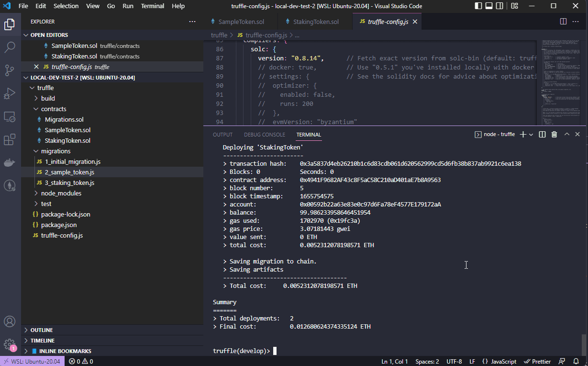
Task: Click the terminal vertical scrollbar
Action: [585, 344]
